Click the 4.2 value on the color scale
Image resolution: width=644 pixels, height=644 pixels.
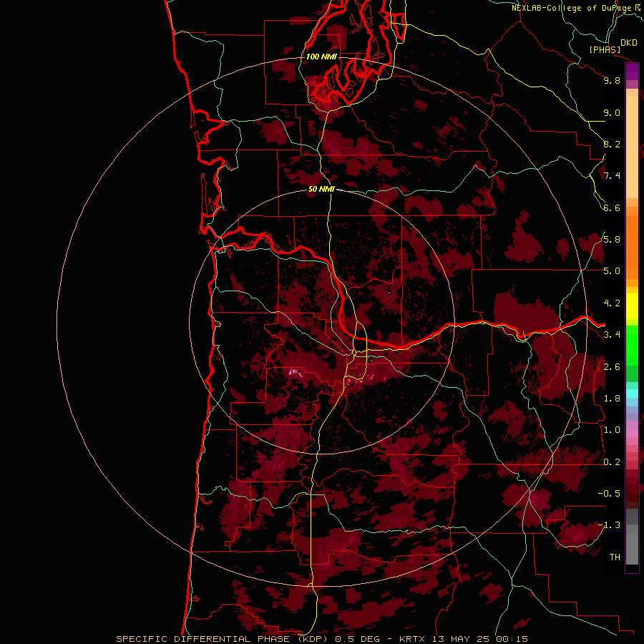tap(612, 303)
